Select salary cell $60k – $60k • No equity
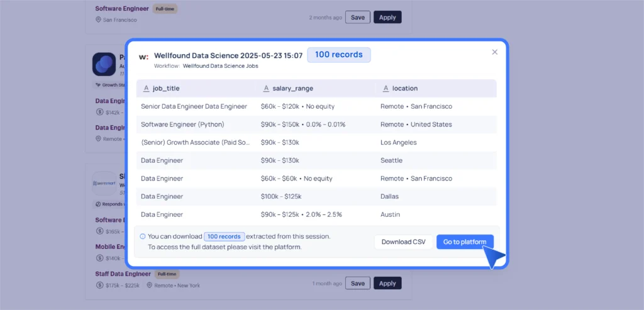644x310 pixels. pyautogui.click(x=296, y=179)
